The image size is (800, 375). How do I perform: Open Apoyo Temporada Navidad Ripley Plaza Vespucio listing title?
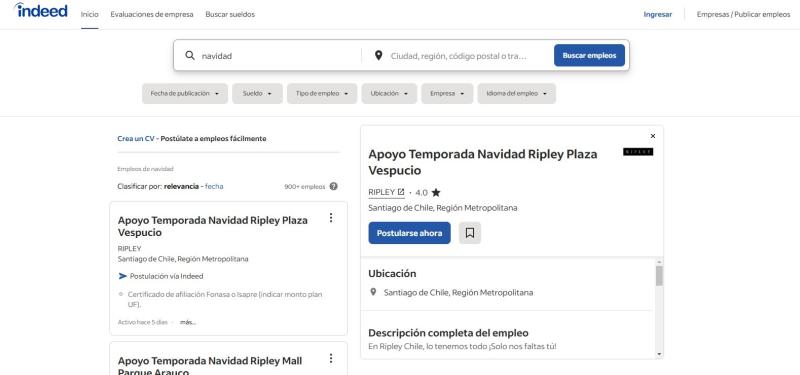213,226
